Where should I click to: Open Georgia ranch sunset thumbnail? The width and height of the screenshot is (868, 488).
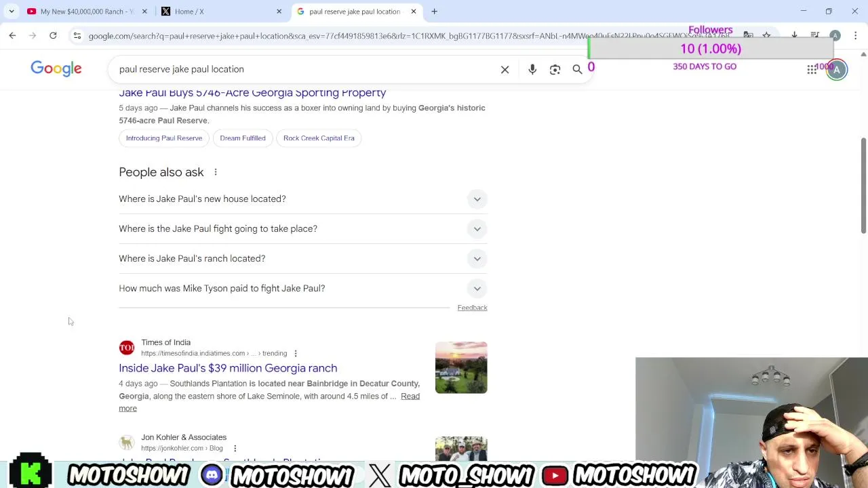coord(461,367)
